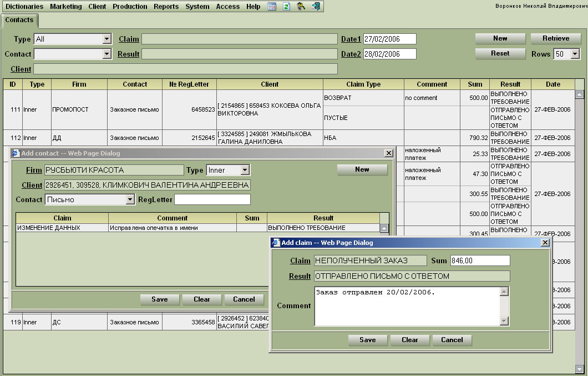588x376 pixels.
Task: Click the Comment text area in Add claim dialog
Action: 407,306
